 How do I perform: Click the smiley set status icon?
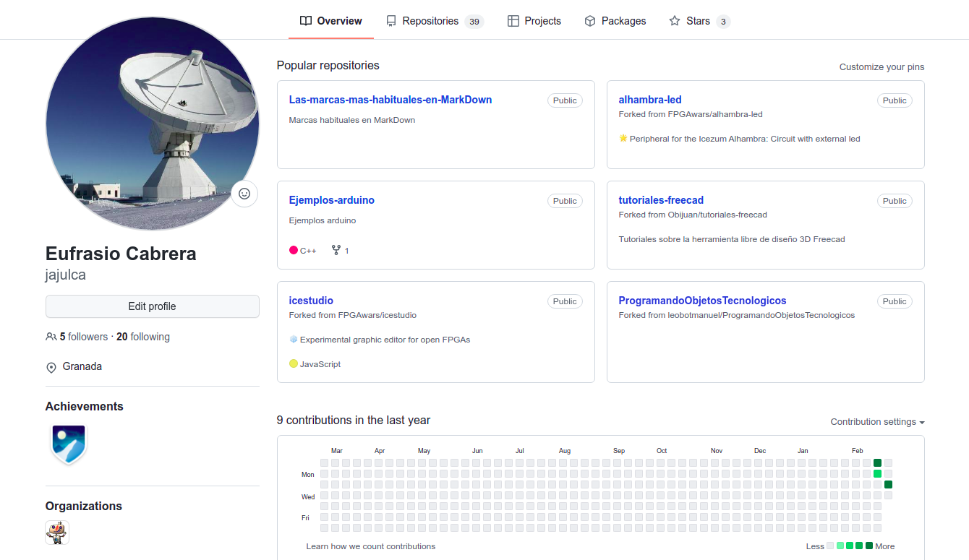click(244, 194)
